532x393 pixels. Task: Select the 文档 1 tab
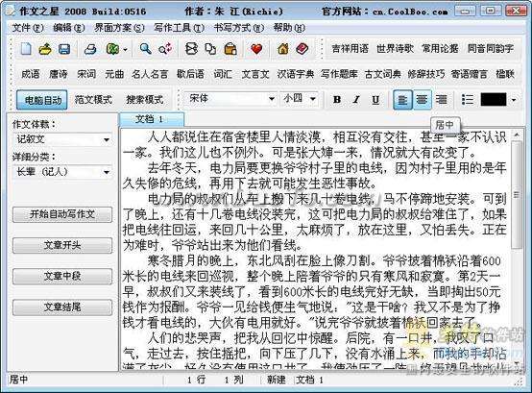click(x=152, y=119)
